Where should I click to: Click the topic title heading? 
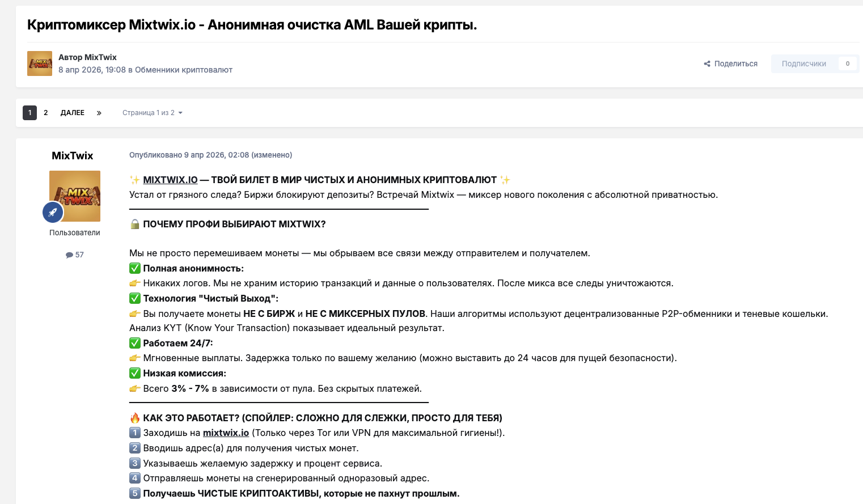coord(252,25)
